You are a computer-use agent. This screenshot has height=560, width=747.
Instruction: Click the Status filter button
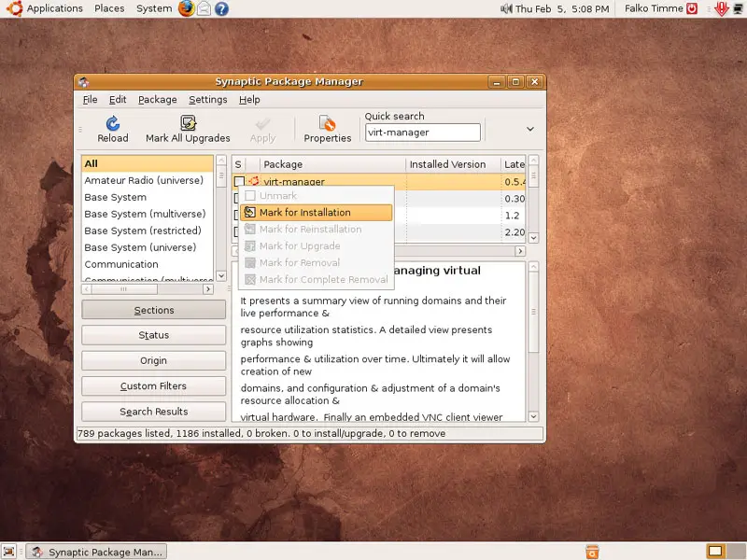[x=153, y=335]
